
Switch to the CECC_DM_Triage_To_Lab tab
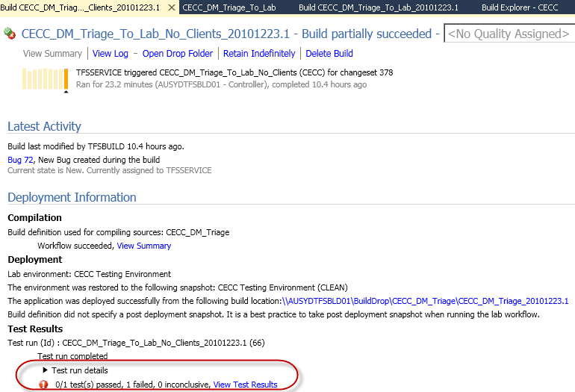tap(229, 7)
